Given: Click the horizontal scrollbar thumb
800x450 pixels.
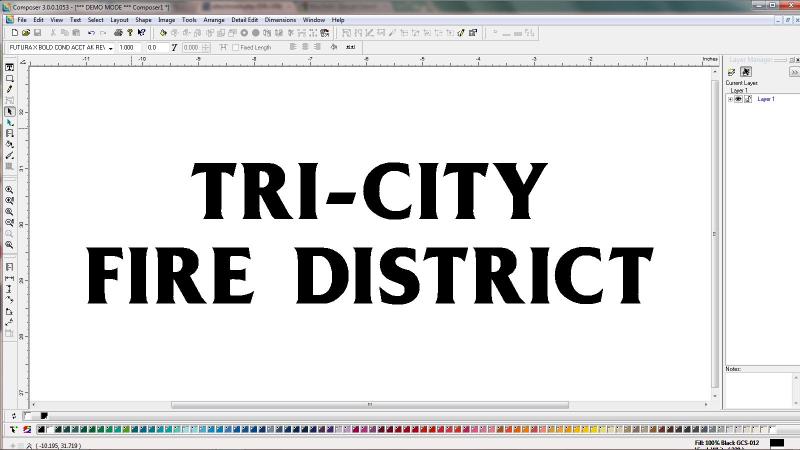Looking at the screenshot, I should tap(370, 405).
